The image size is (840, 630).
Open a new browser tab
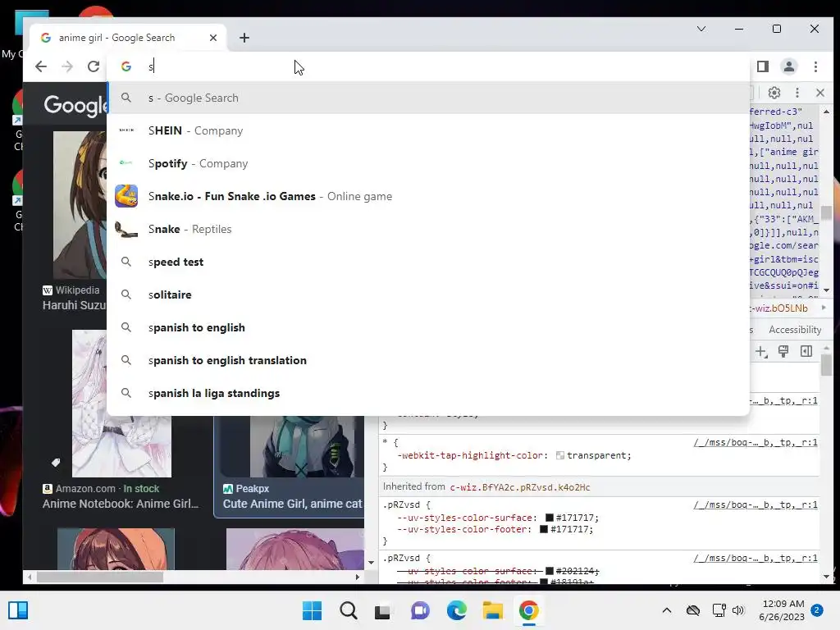[x=244, y=38]
